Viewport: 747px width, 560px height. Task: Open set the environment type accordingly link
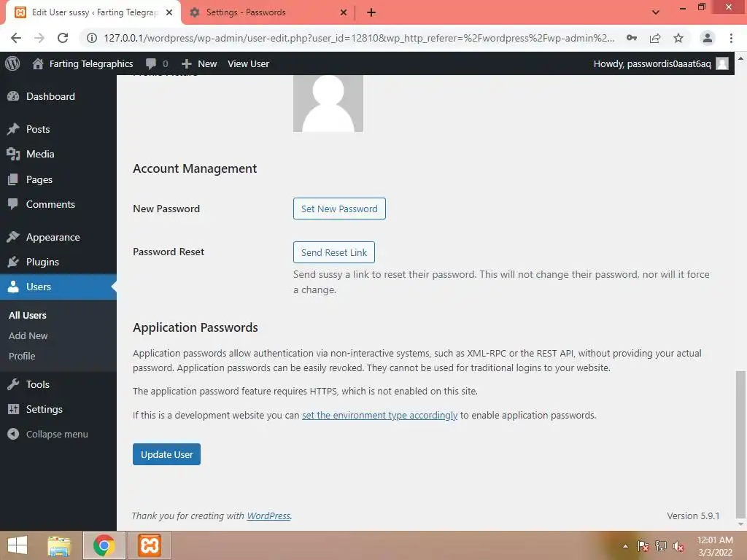[379, 415]
